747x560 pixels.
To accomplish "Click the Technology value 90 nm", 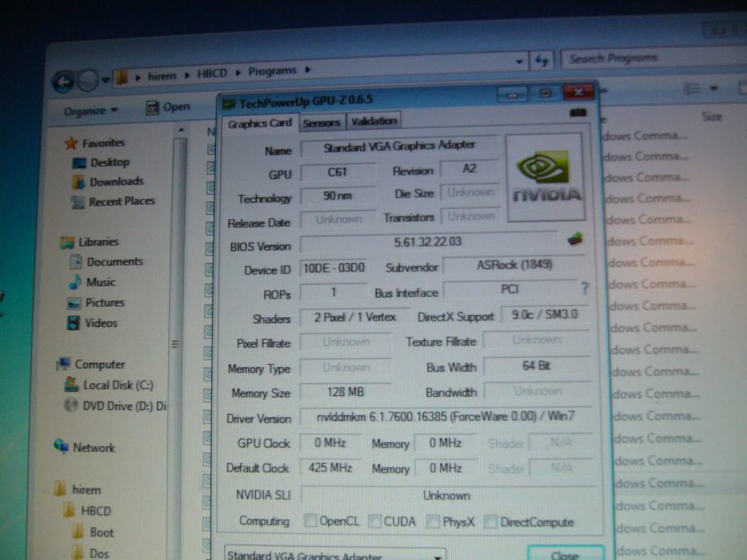I will 337,196.
